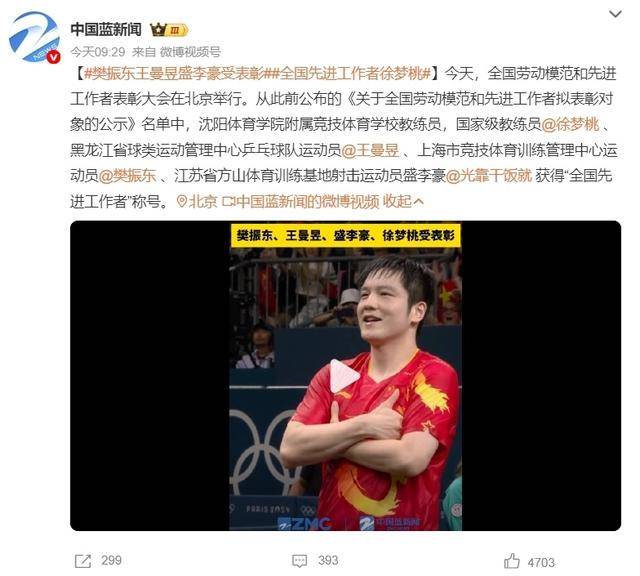
Task: Click the repost share icon
Action: 83,560
